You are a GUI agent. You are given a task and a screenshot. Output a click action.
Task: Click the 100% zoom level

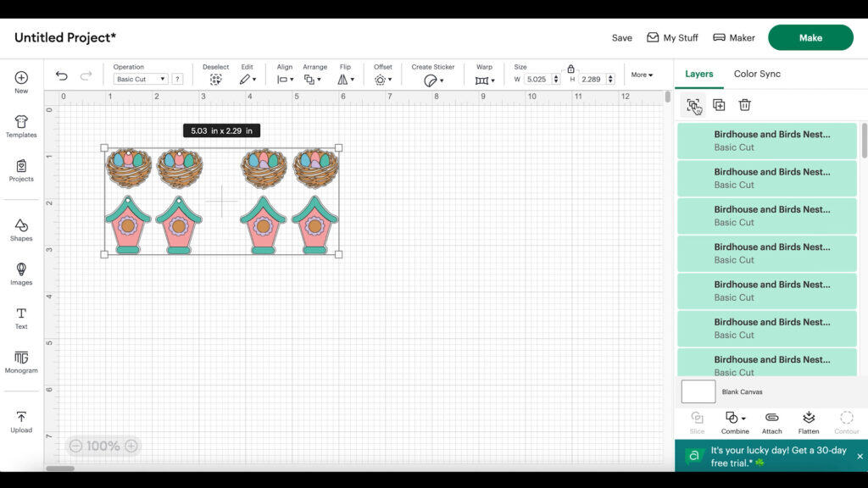(103, 446)
